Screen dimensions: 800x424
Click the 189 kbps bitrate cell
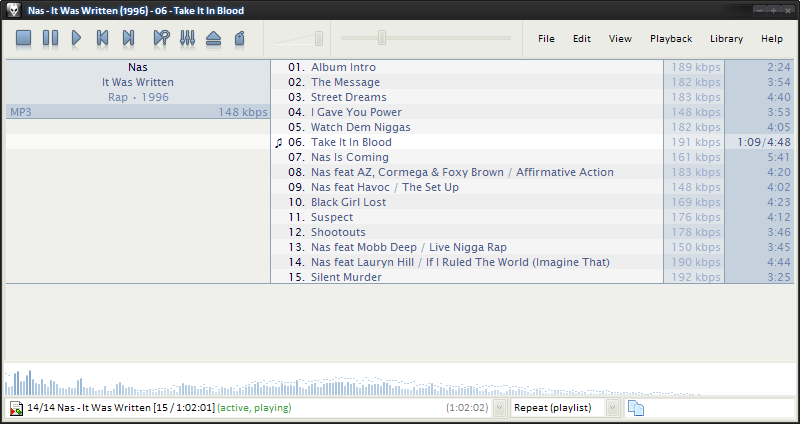[696, 67]
